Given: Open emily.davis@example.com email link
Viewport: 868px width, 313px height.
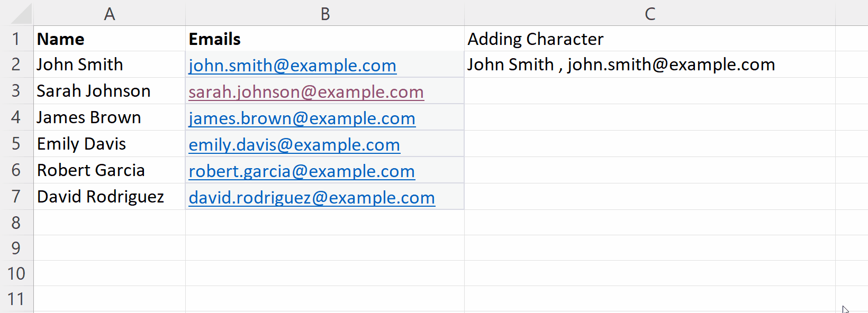Looking at the screenshot, I should [x=294, y=145].
